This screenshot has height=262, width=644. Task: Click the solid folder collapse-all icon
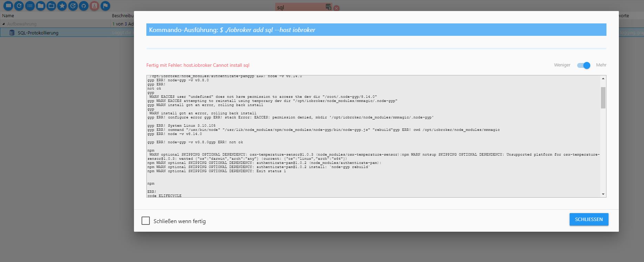(41, 6)
